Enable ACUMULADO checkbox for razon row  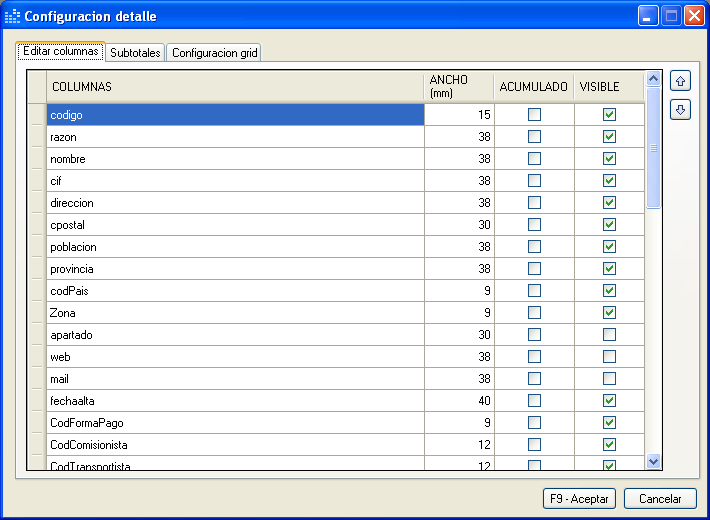coord(534,137)
